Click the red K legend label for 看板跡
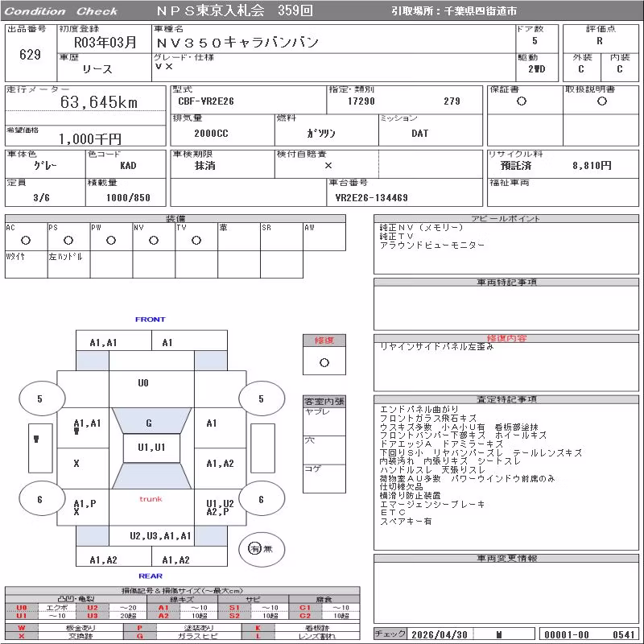 (x=258, y=628)
